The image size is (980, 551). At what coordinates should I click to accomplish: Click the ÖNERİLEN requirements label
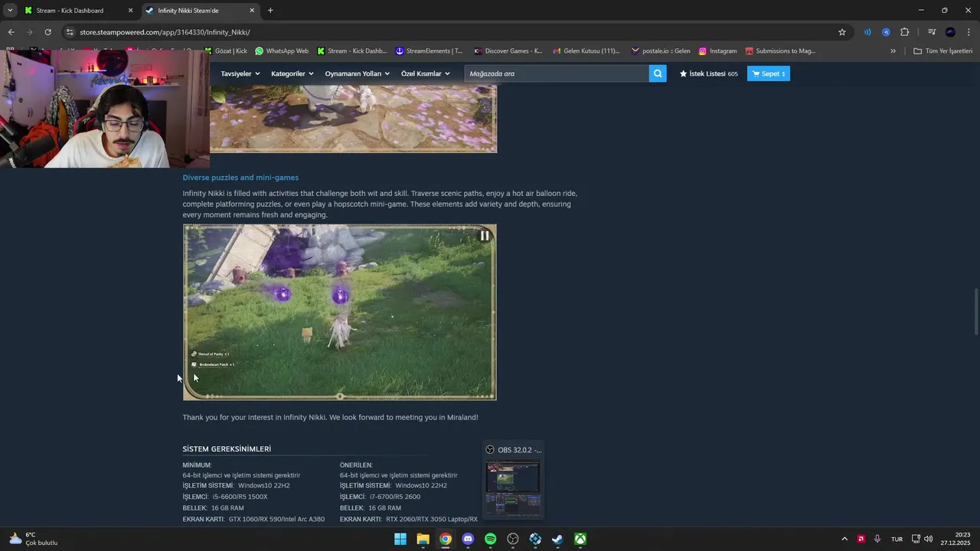pos(356,465)
